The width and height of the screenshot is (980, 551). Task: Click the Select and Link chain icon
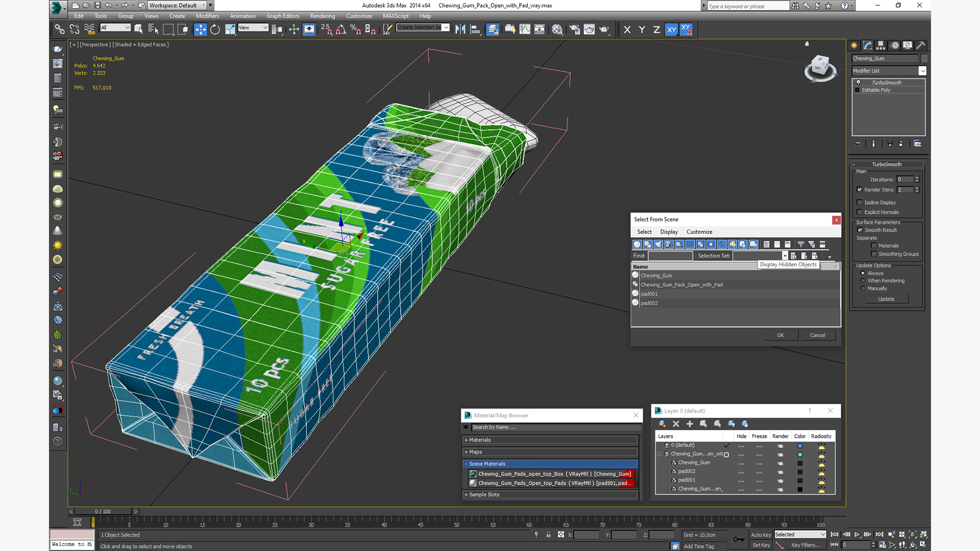(x=60, y=30)
